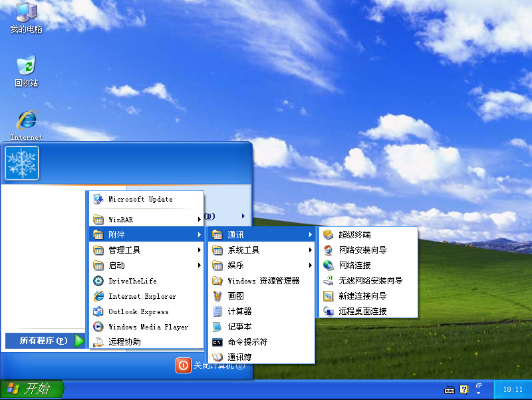Expand the 启动 submenu arrow

(199, 265)
